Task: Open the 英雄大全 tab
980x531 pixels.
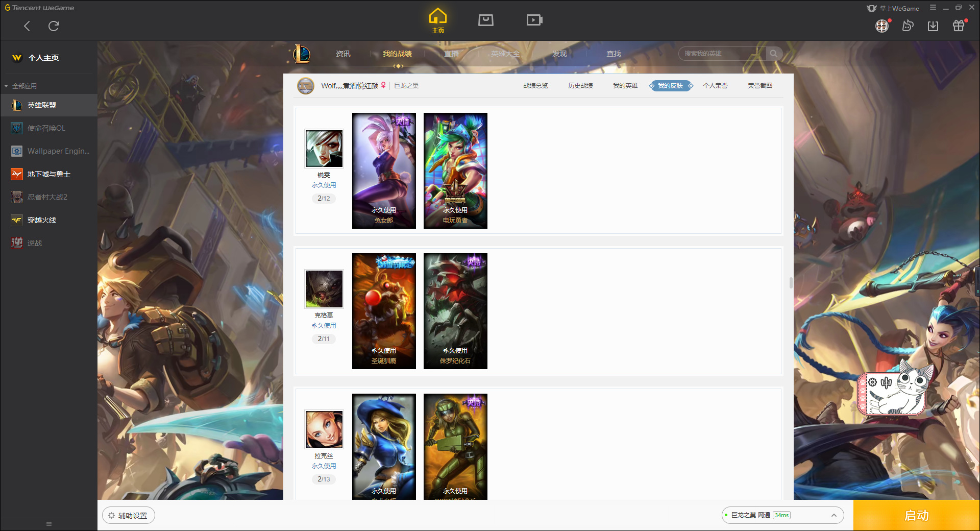Action: [505, 54]
